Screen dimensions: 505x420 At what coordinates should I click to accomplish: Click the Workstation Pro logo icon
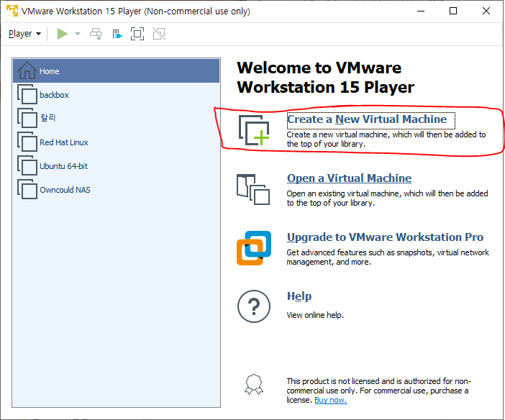pyautogui.click(x=254, y=248)
